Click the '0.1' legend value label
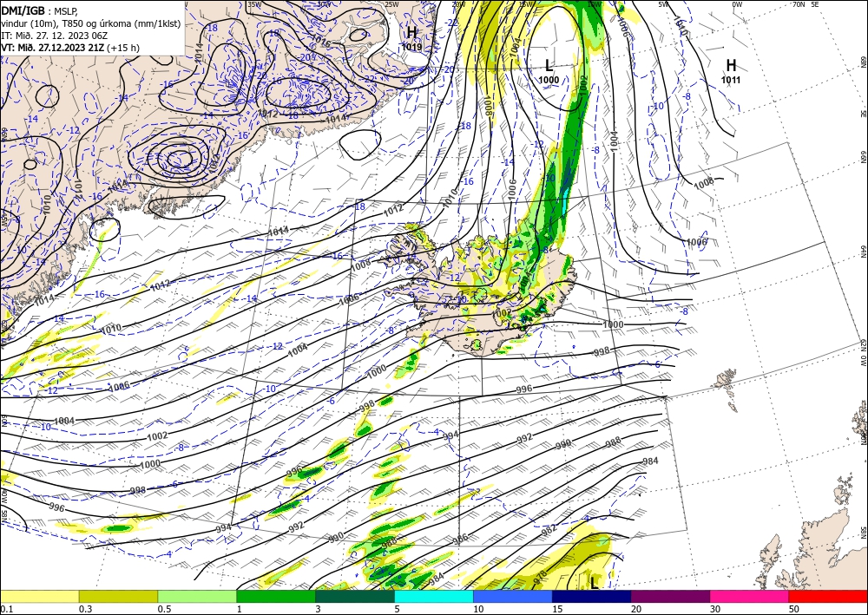 click(x=6, y=609)
